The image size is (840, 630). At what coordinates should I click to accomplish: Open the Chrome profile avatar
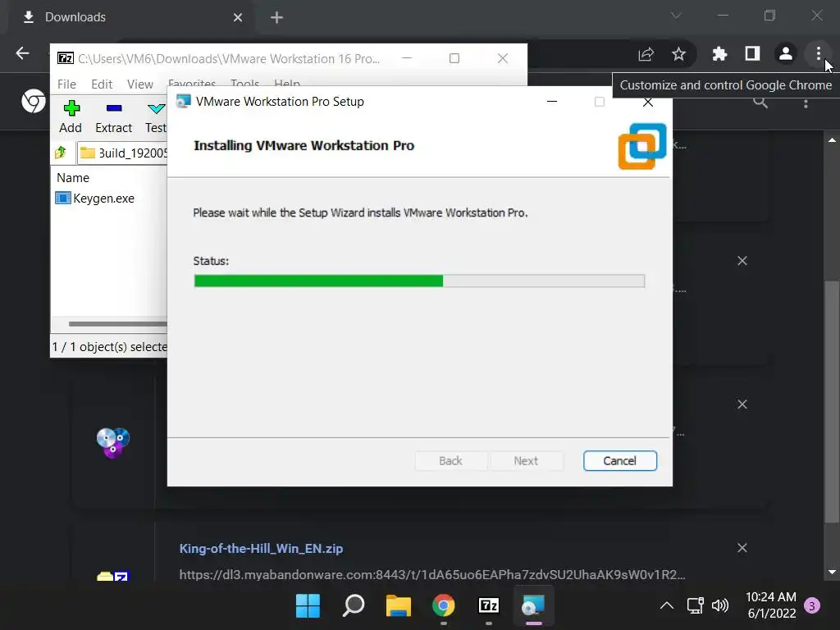coord(785,53)
